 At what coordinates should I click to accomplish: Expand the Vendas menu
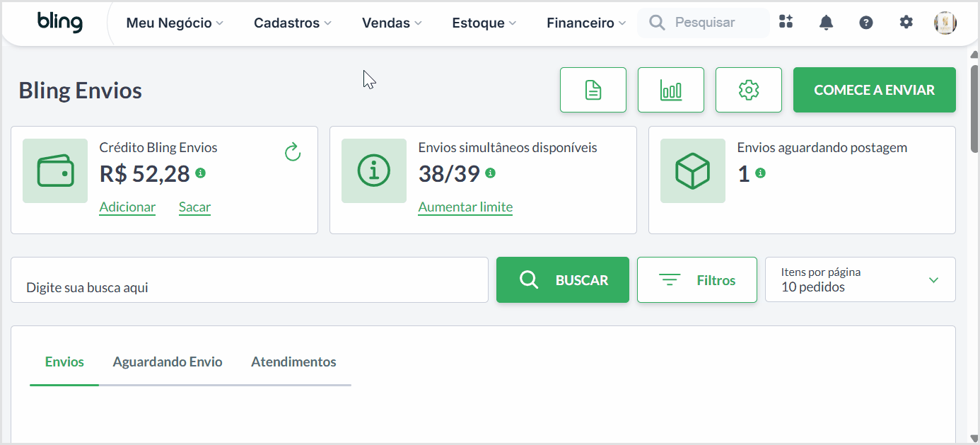tap(392, 23)
